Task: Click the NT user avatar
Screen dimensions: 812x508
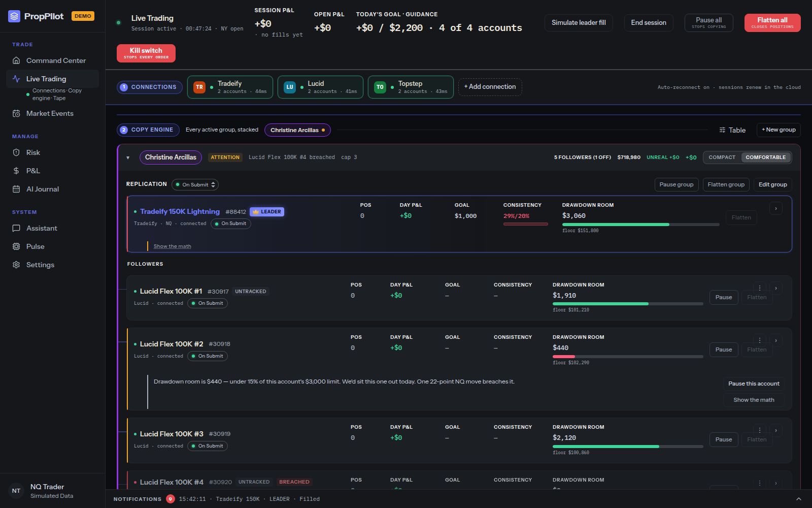Action: tap(16, 491)
